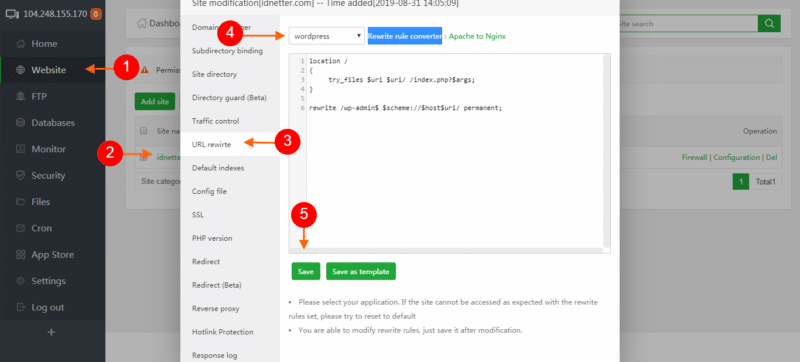Click the Cron calendar icon in the sidebar
The width and height of the screenshot is (800, 362).
[x=20, y=228]
